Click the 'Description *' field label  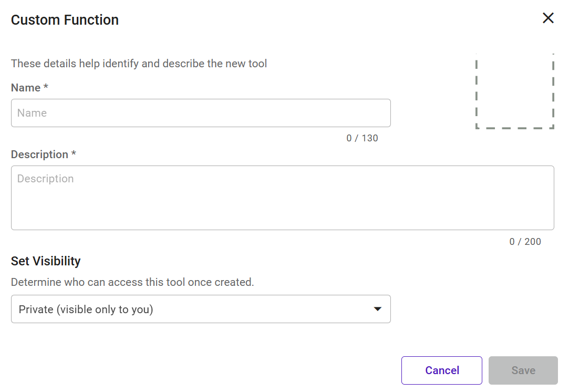40,154
